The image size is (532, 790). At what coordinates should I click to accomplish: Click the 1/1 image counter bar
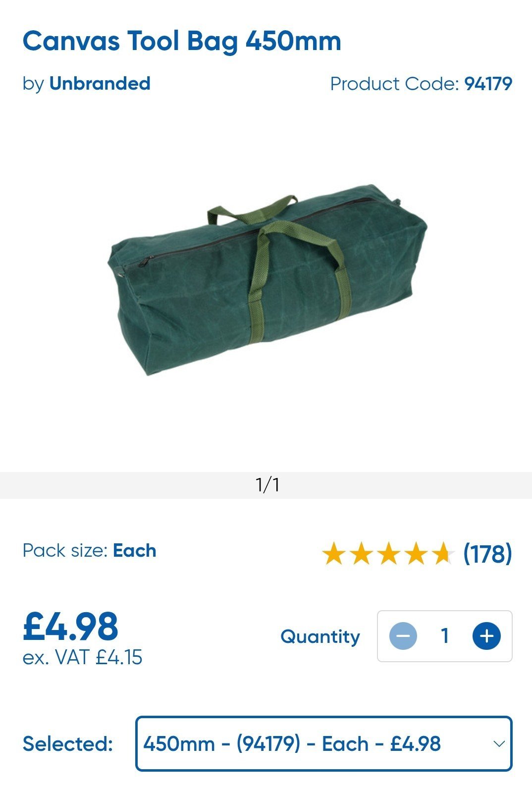coord(266,485)
